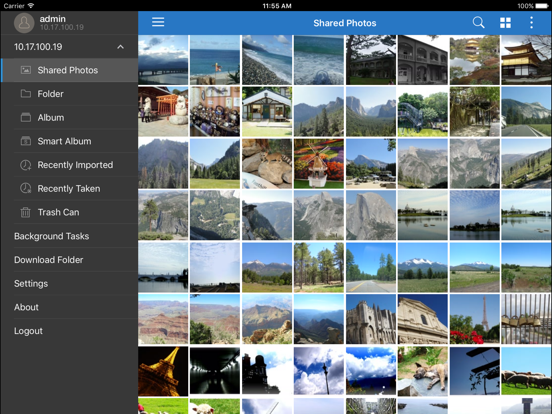Click the Album icon in sidebar
Viewport: 552px width, 414px height.
26,117
